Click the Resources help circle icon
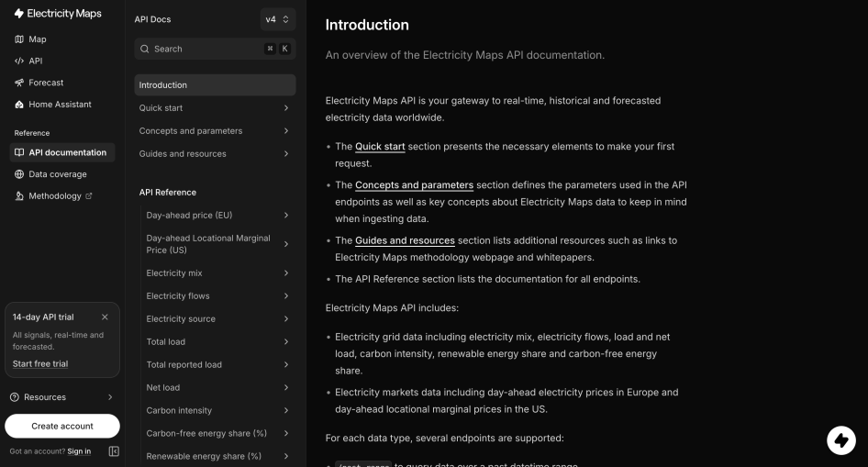The width and height of the screenshot is (868, 467). [x=15, y=396]
